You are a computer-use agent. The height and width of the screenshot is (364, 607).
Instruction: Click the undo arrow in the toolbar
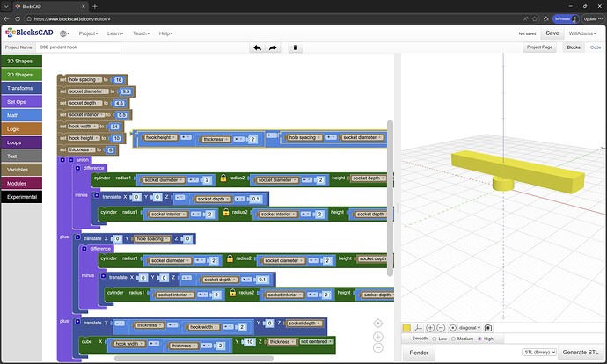click(x=257, y=47)
